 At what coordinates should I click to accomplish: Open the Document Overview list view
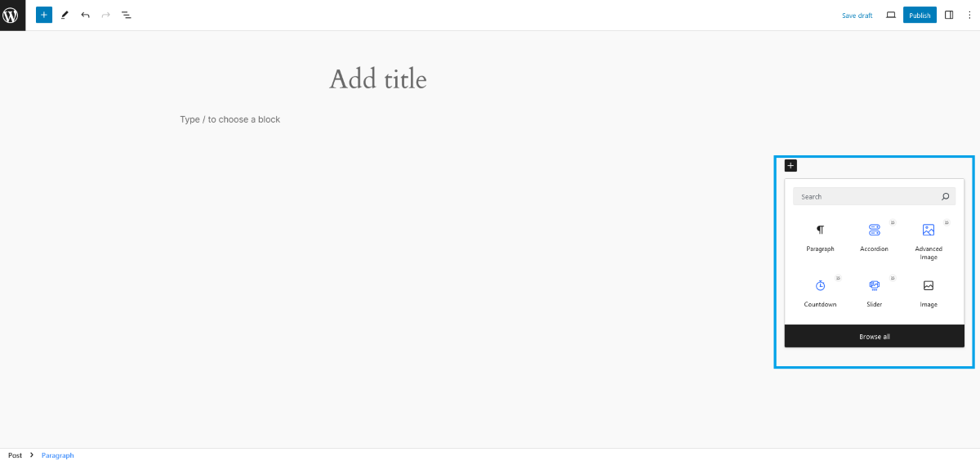tap(127, 15)
